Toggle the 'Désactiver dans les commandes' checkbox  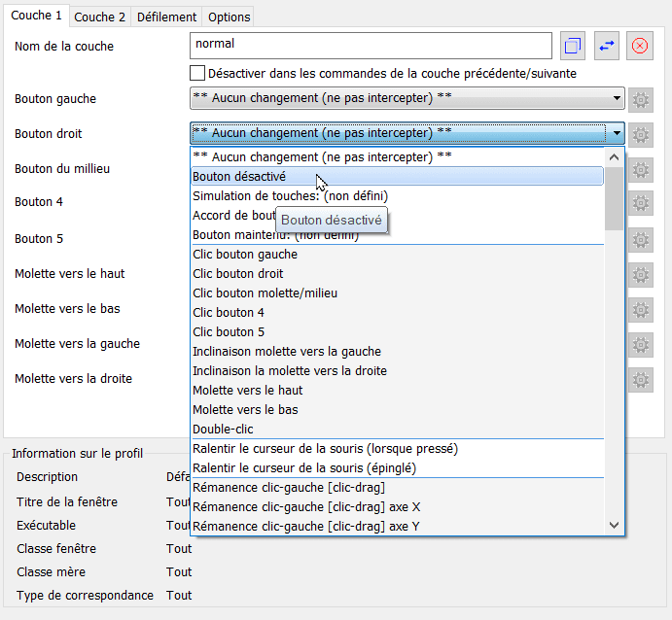click(197, 73)
